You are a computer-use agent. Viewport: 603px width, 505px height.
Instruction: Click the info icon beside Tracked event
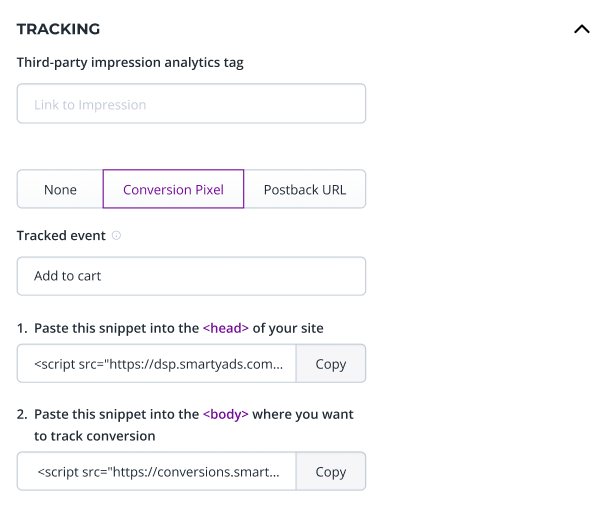(x=116, y=236)
